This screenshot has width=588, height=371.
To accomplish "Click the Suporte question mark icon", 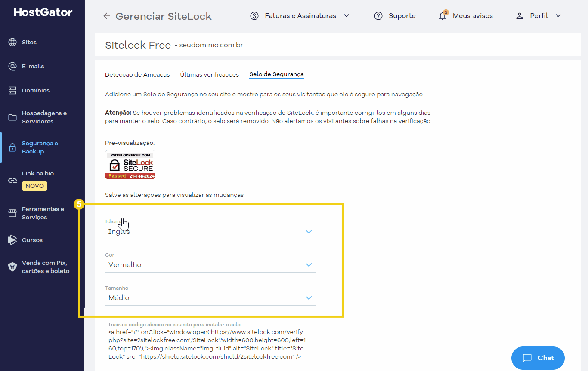I will [378, 16].
